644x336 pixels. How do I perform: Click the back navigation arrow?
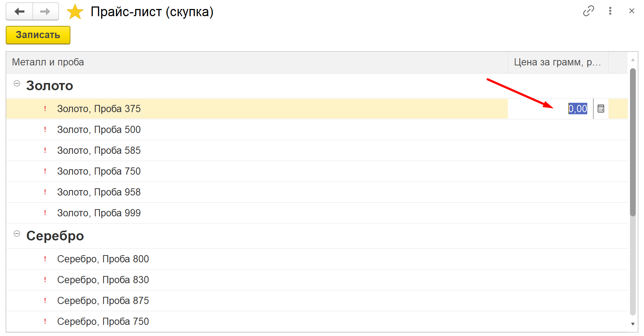pos(19,11)
